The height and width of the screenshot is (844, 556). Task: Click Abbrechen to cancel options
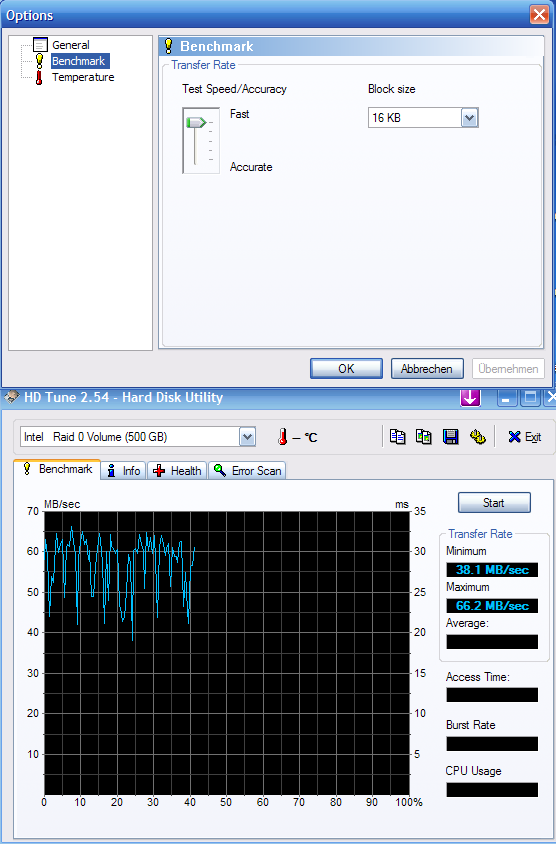pos(427,369)
